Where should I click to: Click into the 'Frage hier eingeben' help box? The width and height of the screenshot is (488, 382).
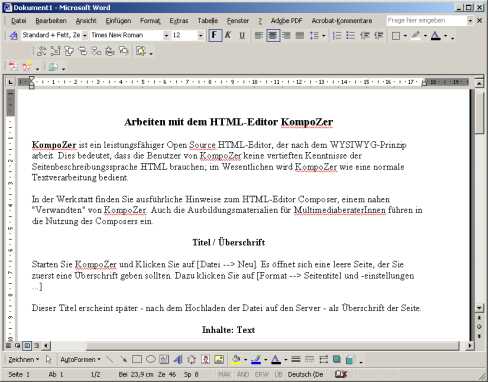point(427,21)
